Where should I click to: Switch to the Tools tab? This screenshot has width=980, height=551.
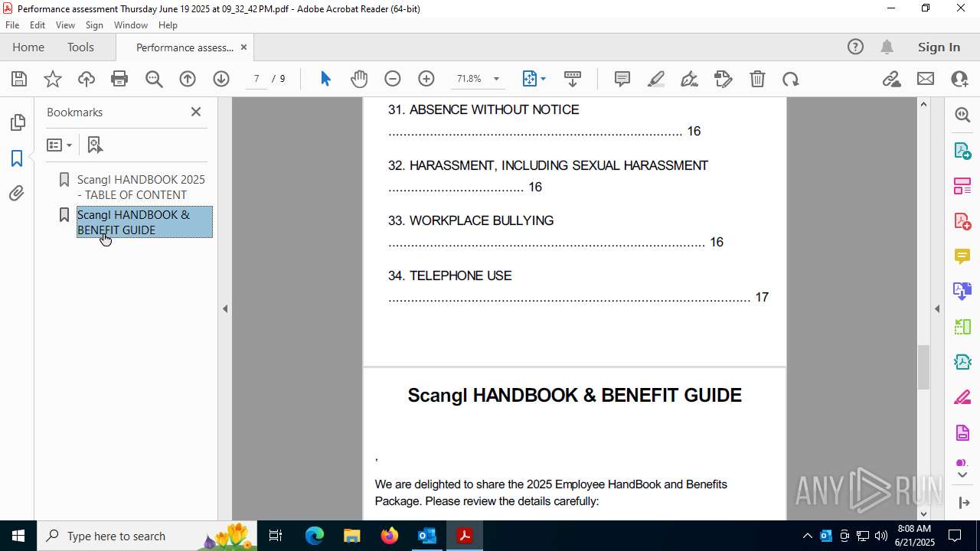tap(80, 47)
